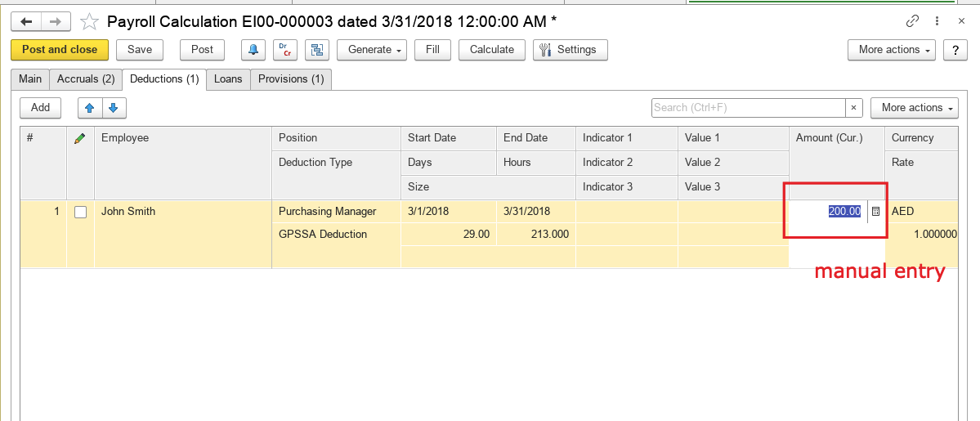The height and width of the screenshot is (421, 980).
Task: Click the Days column header
Action: coord(448,163)
